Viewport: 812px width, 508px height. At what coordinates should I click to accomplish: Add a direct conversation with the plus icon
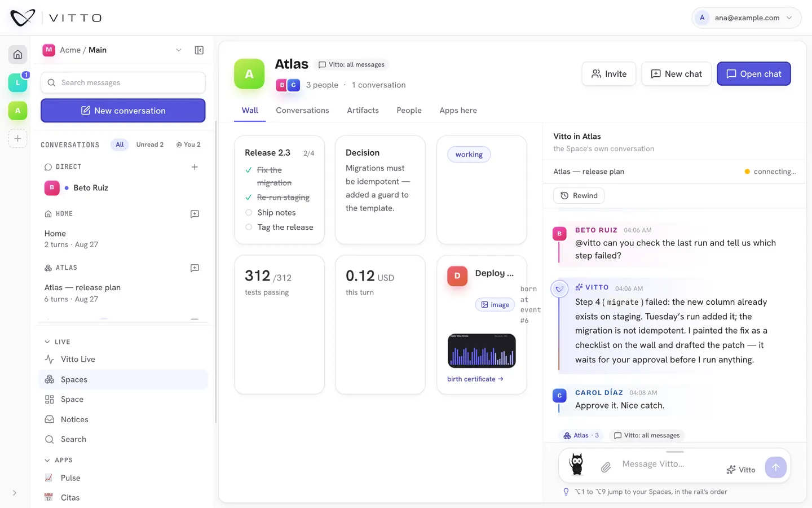pos(195,167)
